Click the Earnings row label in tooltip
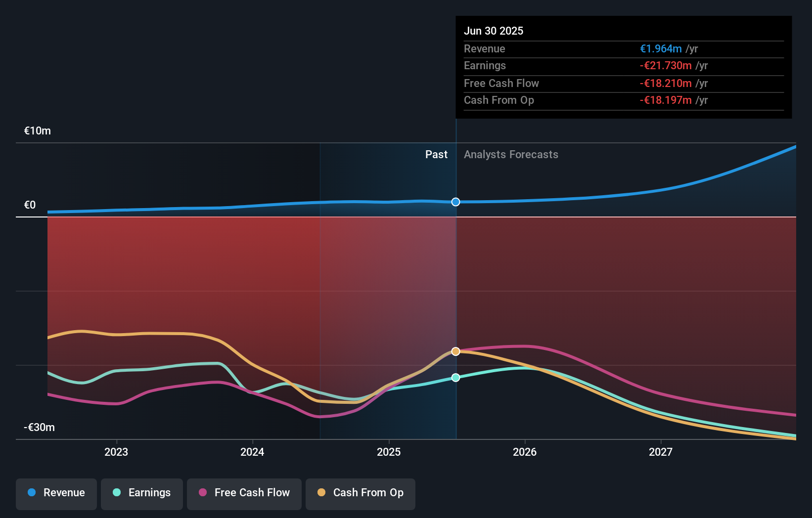The height and width of the screenshot is (518, 812). 485,66
